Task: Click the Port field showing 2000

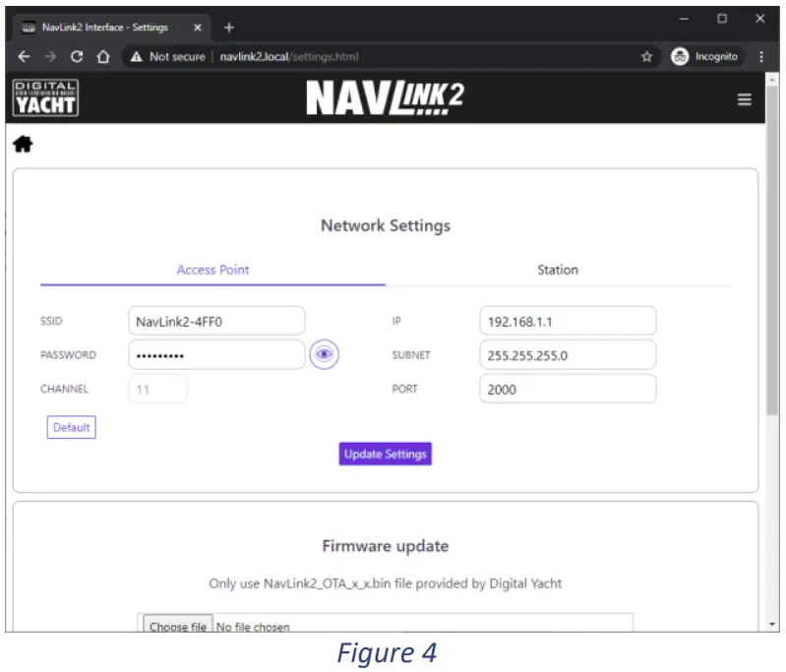Action: [568, 390]
